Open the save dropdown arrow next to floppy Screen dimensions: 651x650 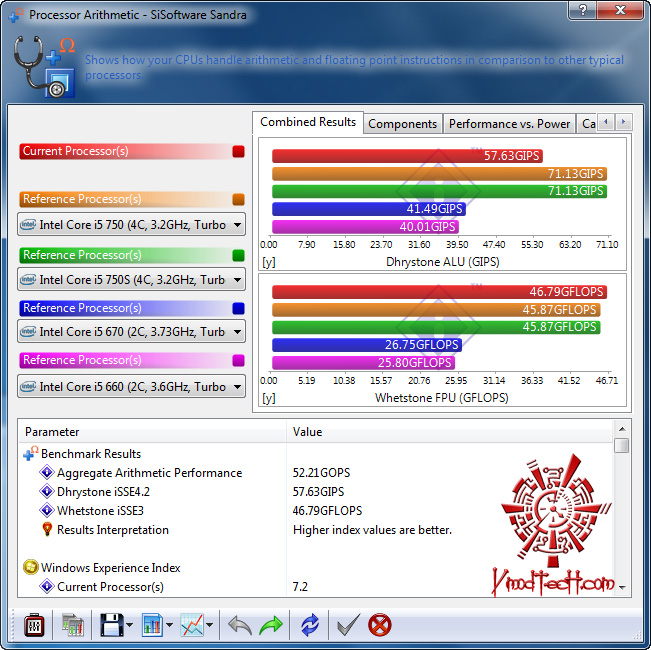(130, 625)
